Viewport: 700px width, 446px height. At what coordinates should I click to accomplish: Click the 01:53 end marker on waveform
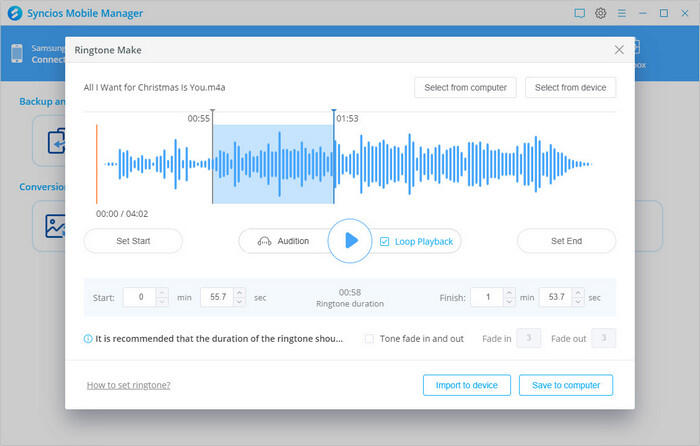(x=334, y=117)
